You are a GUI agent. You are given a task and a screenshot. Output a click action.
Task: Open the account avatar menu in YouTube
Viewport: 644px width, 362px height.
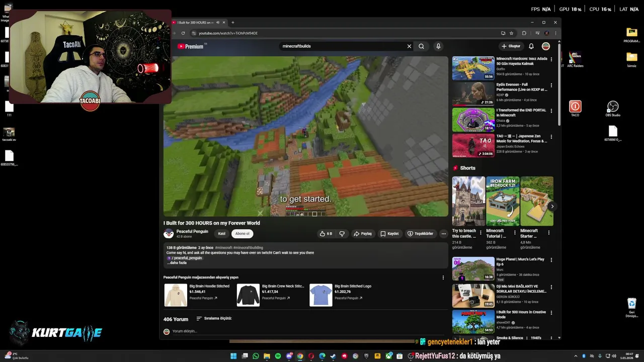(546, 46)
